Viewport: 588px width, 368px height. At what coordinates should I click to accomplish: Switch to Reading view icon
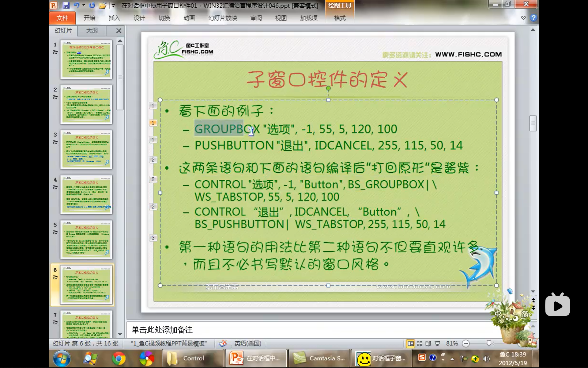428,343
